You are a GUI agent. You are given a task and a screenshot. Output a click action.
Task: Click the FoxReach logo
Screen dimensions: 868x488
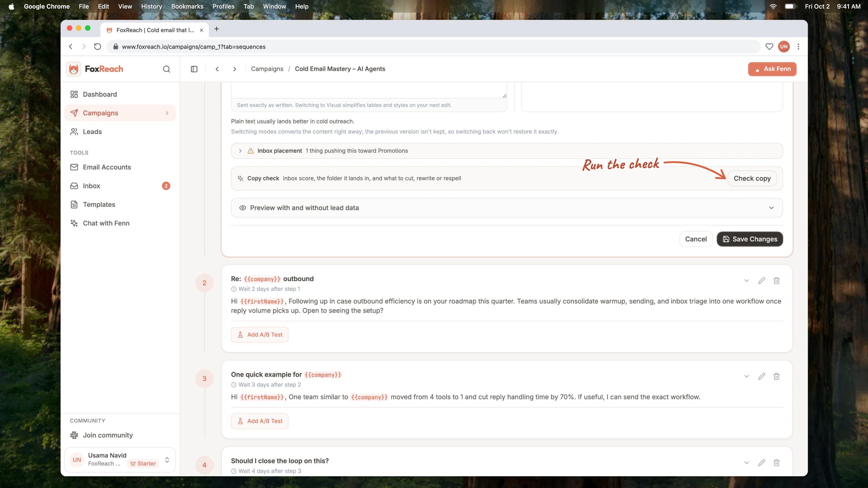95,69
